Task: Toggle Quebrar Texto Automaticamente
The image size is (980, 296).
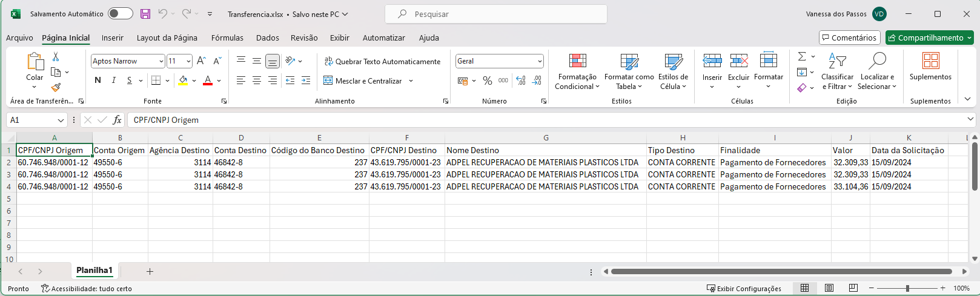Action: click(382, 61)
